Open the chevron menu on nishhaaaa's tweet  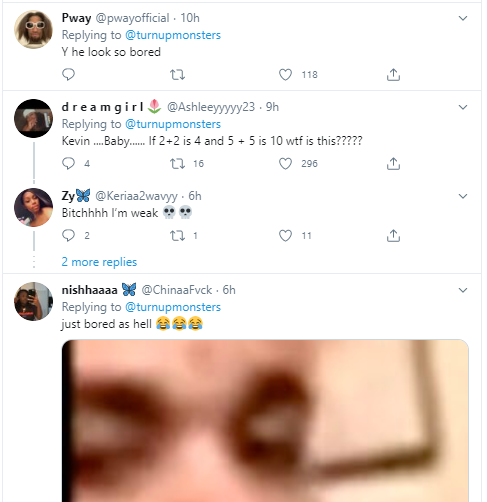(463, 290)
